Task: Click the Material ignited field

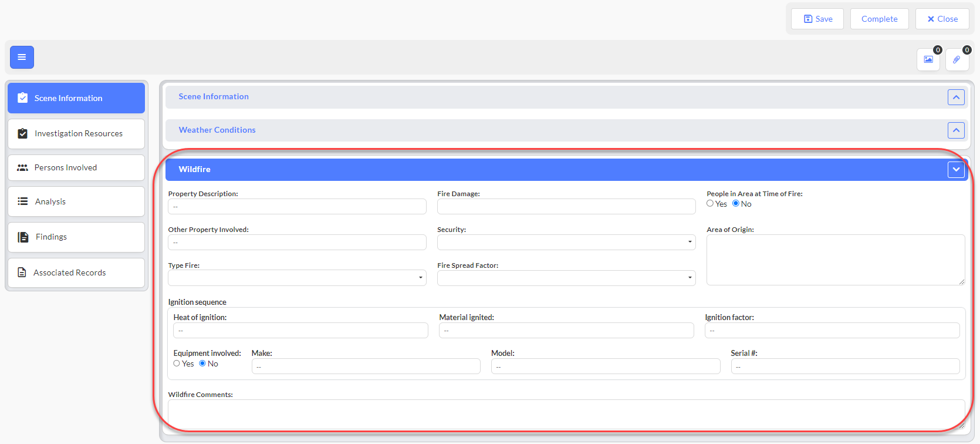Action: (x=566, y=330)
